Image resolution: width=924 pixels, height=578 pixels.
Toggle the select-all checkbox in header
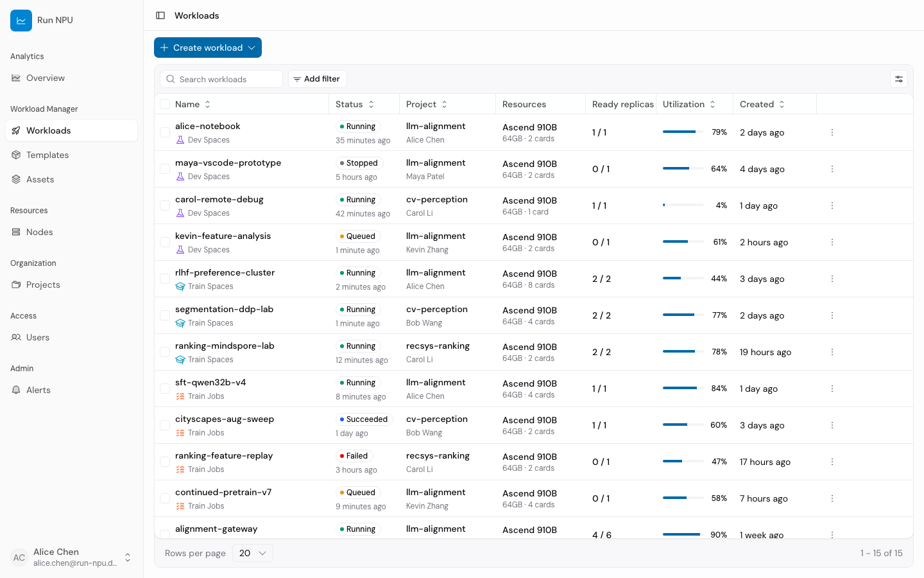(x=165, y=104)
